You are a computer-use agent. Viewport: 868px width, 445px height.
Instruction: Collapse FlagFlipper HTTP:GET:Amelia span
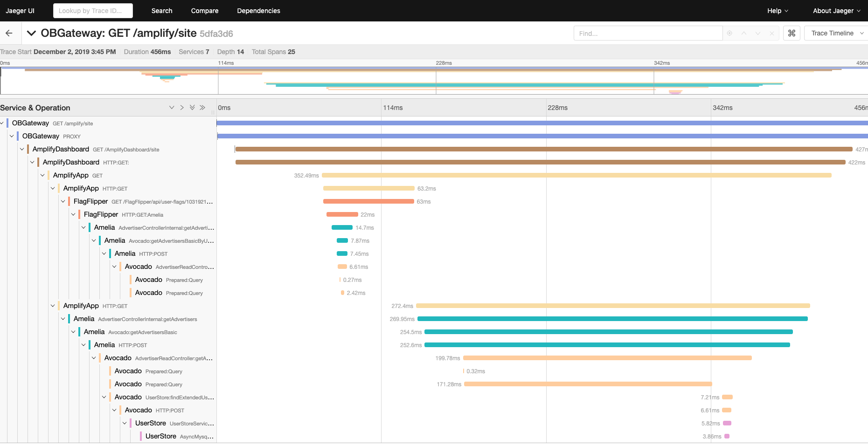point(73,214)
